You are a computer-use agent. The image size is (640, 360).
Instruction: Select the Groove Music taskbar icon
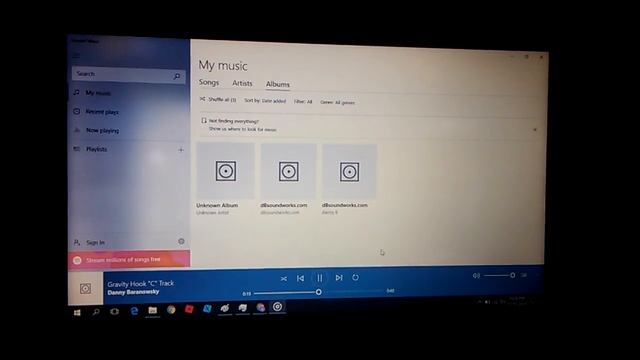pos(278,307)
